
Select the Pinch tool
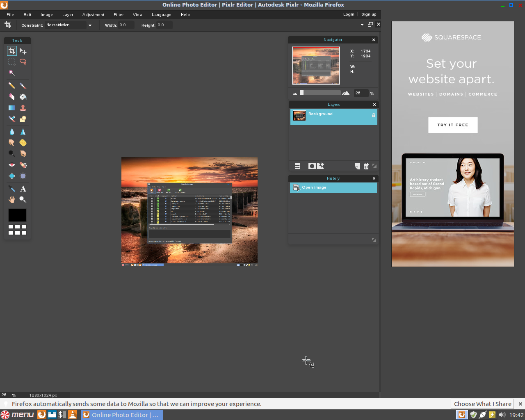23,176
